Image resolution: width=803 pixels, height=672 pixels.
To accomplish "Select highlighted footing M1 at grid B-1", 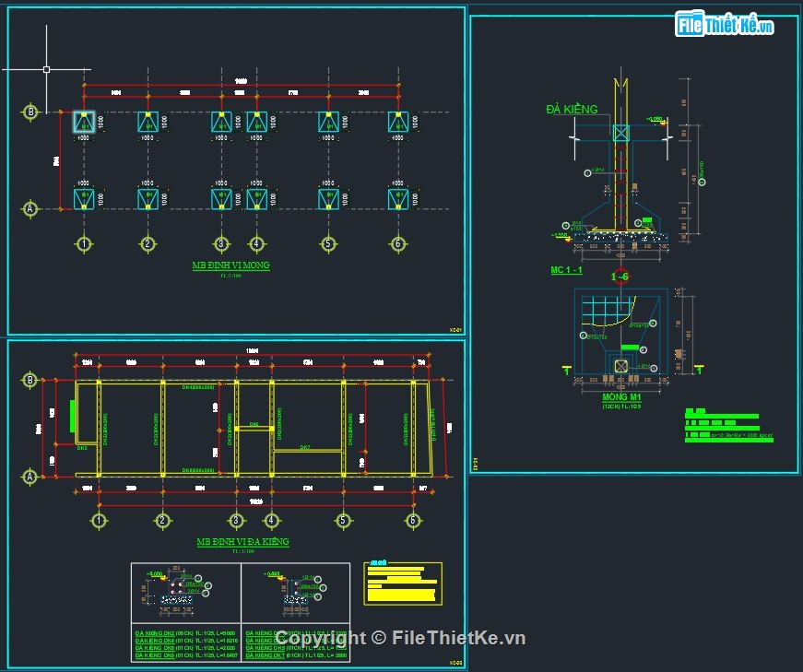I will click(84, 122).
